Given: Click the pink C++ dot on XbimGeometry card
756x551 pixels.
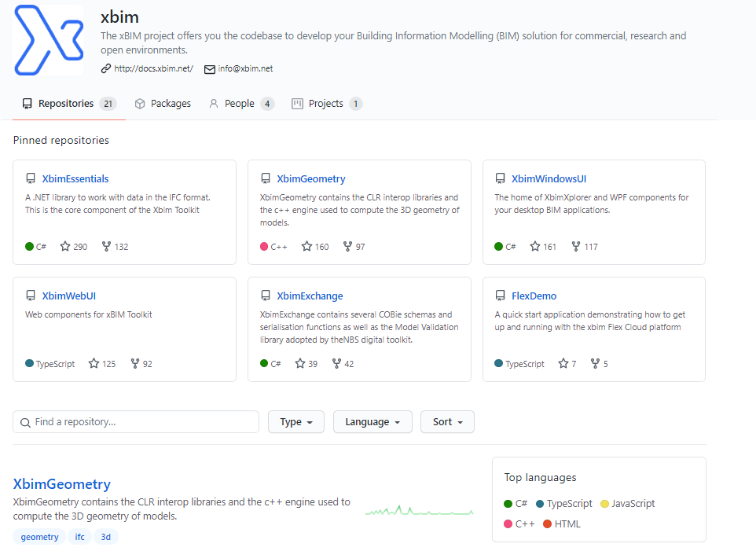Looking at the screenshot, I should [264, 246].
